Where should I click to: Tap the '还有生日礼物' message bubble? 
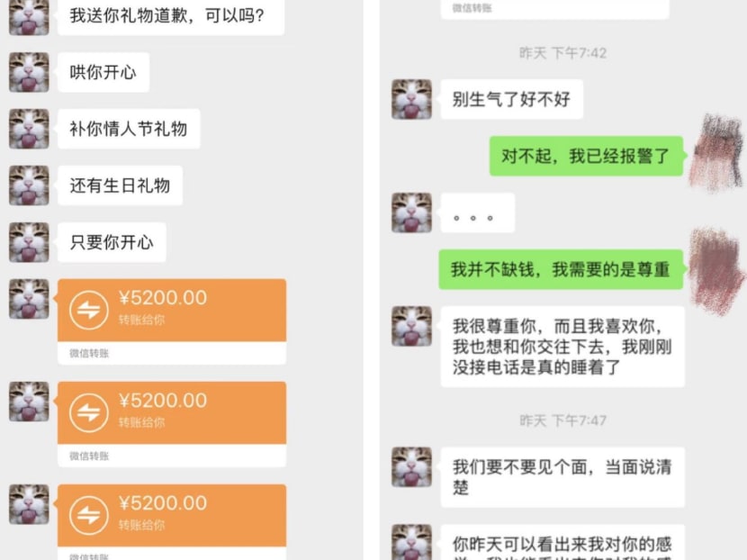click(x=120, y=185)
